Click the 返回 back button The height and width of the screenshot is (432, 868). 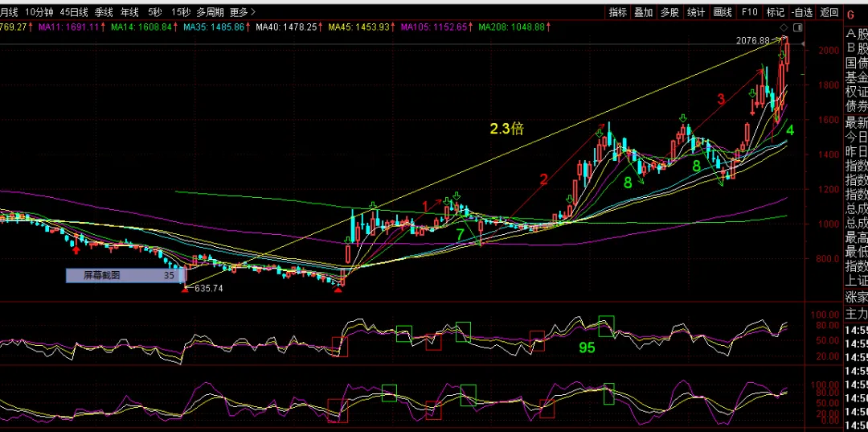click(829, 11)
